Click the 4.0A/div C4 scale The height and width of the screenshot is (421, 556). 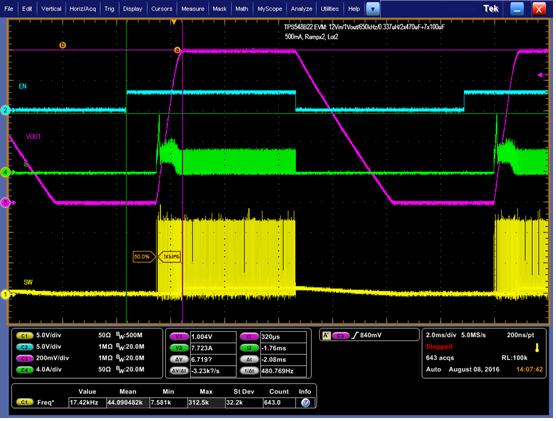tap(49, 369)
